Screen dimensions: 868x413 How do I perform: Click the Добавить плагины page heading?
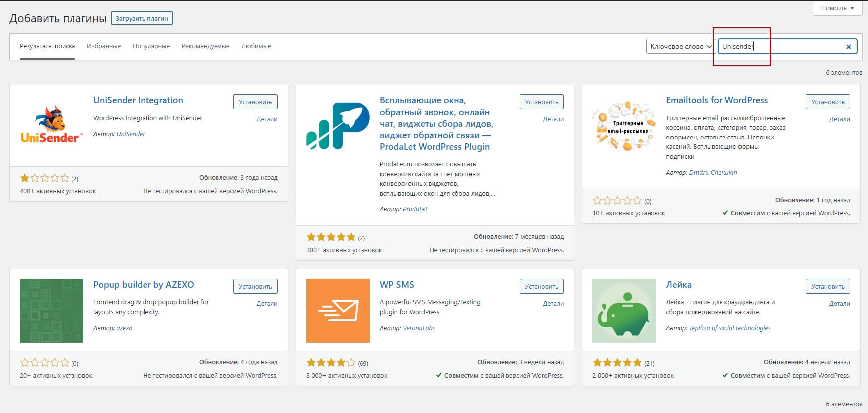click(x=58, y=19)
